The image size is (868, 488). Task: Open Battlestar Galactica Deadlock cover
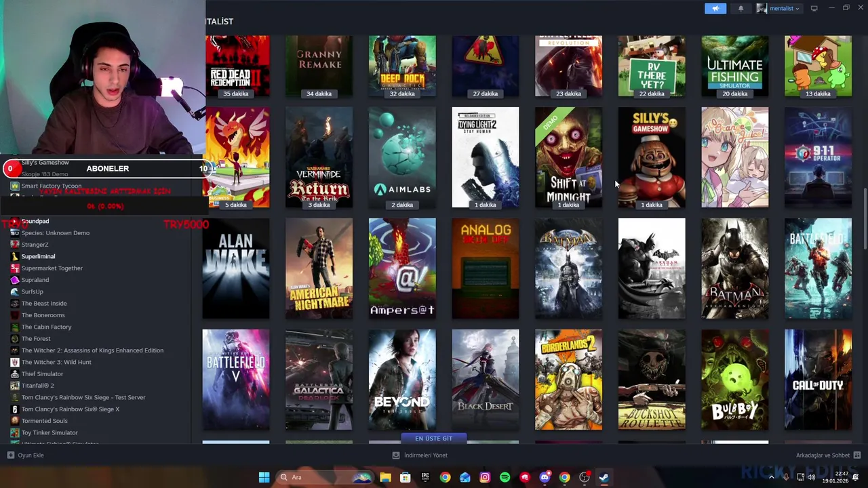[319, 380]
